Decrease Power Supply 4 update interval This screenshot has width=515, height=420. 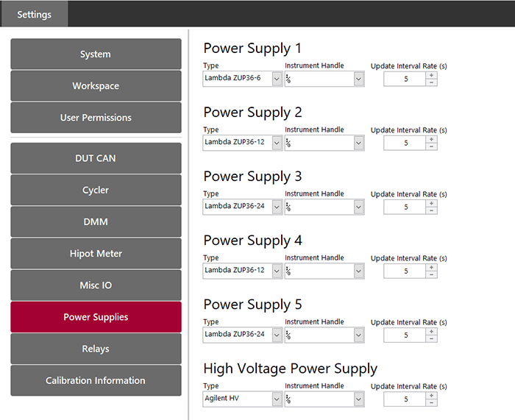point(431,274)
